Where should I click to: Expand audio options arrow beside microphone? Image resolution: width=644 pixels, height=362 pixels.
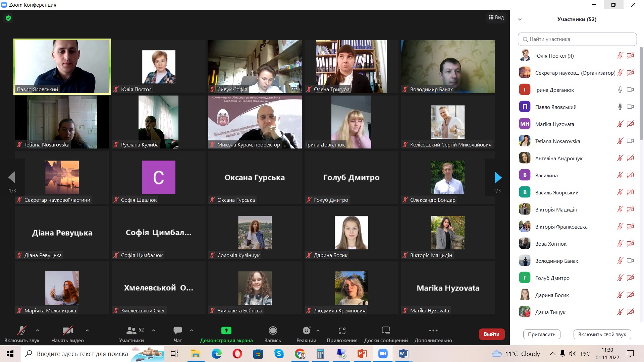(38, 330)
